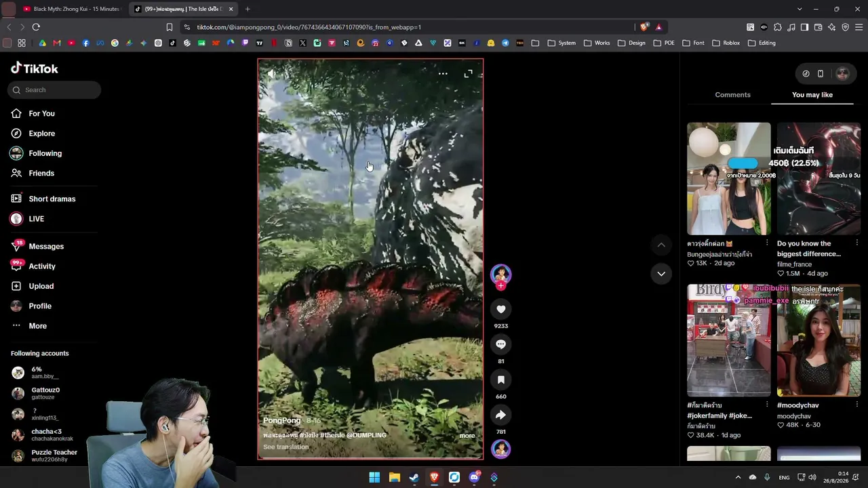Open options for the #jokerfamily video card
The image size is (868, 488).
point(767,405)
